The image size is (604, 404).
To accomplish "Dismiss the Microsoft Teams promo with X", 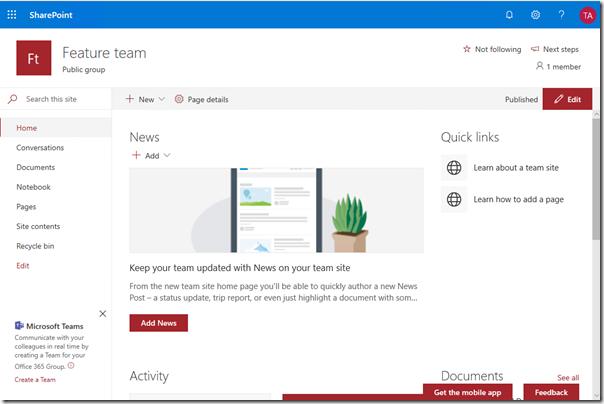I will (x=102, y=313).
